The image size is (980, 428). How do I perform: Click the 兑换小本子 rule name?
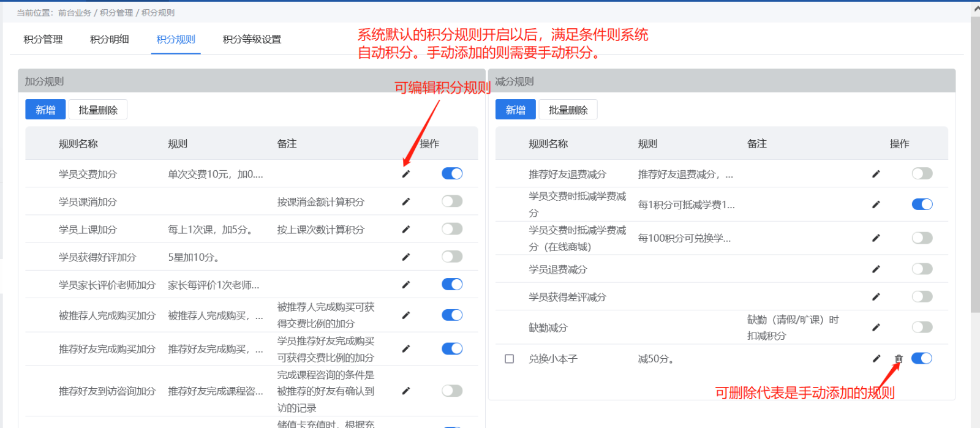(553, 359)
